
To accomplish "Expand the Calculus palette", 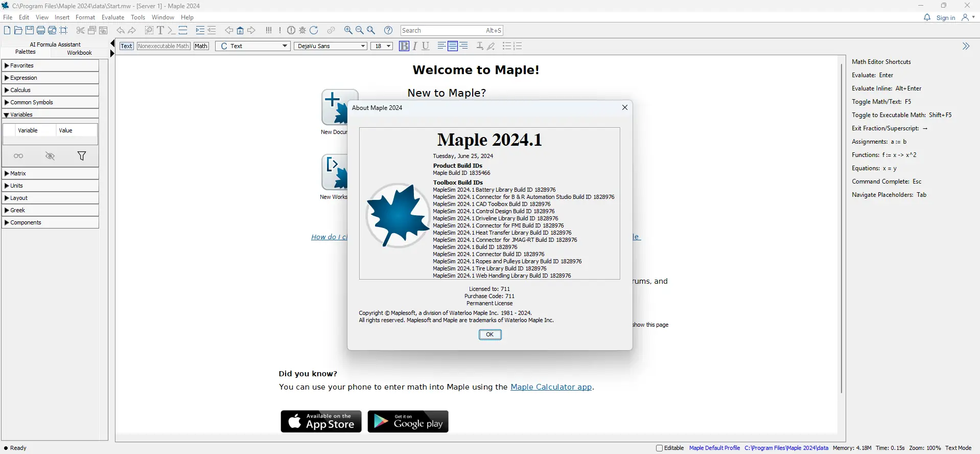I will pos(50,90).
